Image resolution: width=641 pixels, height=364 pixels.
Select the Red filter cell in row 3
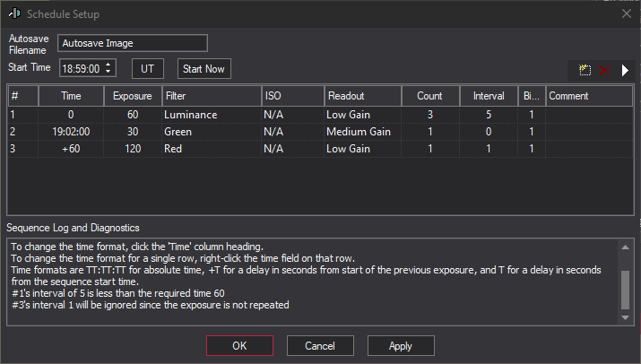pos(210,149)
